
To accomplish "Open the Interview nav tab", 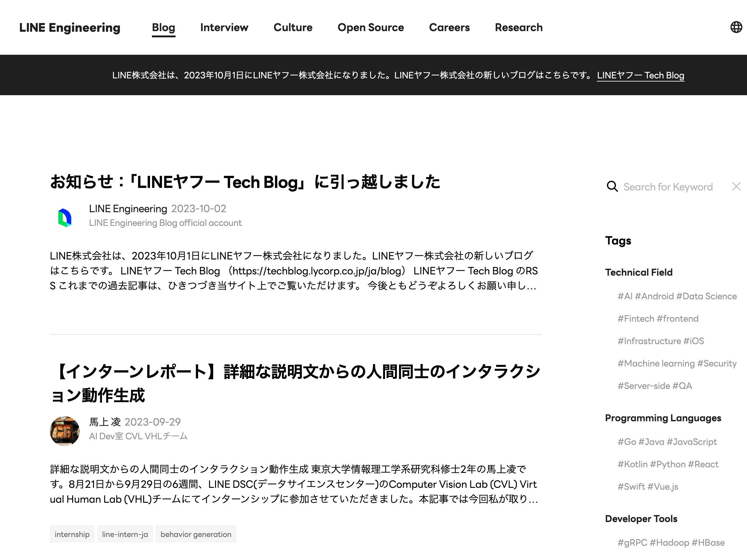I will coord(224,27).
